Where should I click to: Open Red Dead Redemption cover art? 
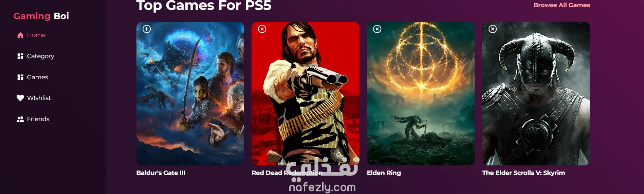point(306,94)
